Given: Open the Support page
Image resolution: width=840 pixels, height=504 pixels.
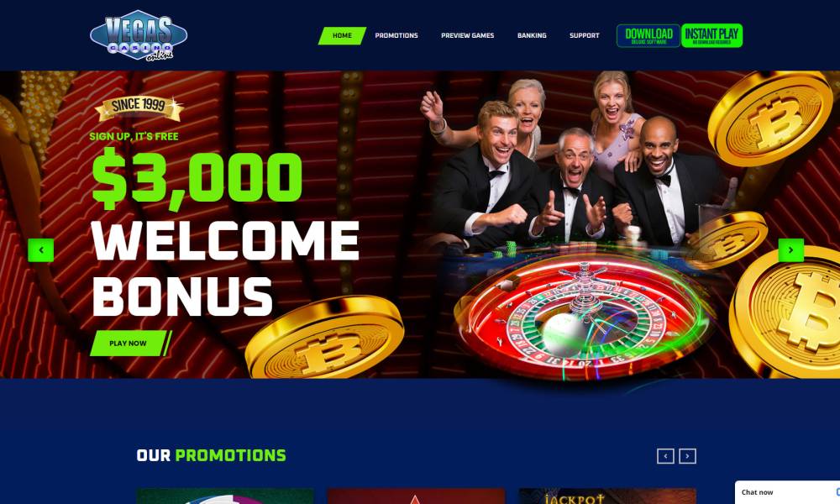Looking at the screenshot, I should pos(585,36).
